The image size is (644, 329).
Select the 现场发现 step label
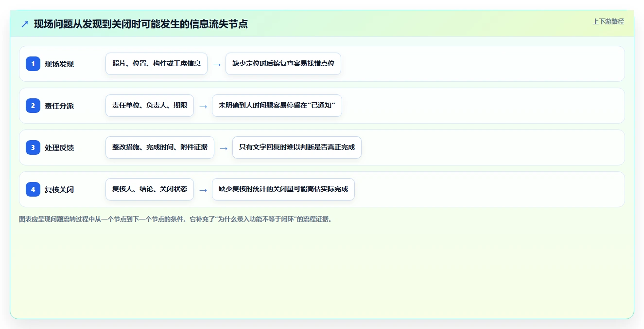tap(59, 64)
